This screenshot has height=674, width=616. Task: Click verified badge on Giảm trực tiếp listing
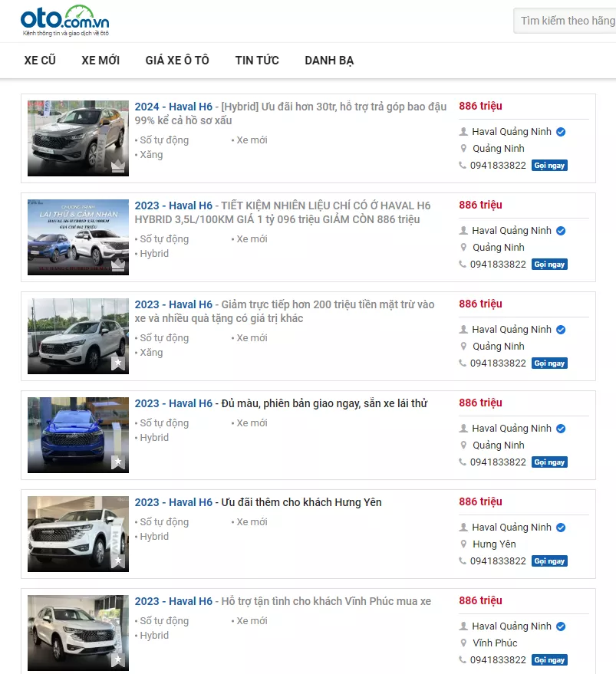click(x=561, y=330)
